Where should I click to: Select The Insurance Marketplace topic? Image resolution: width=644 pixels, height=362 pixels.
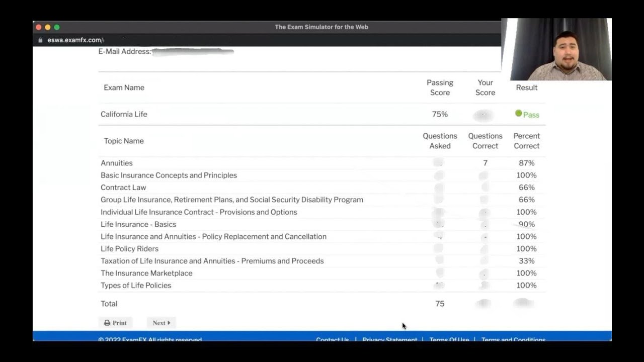pos(146,273)
